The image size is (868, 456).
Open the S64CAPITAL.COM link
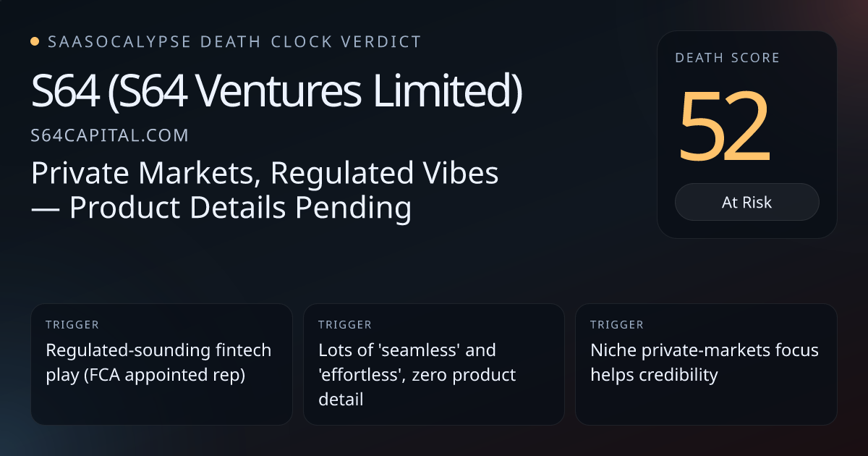pos(110,135)
